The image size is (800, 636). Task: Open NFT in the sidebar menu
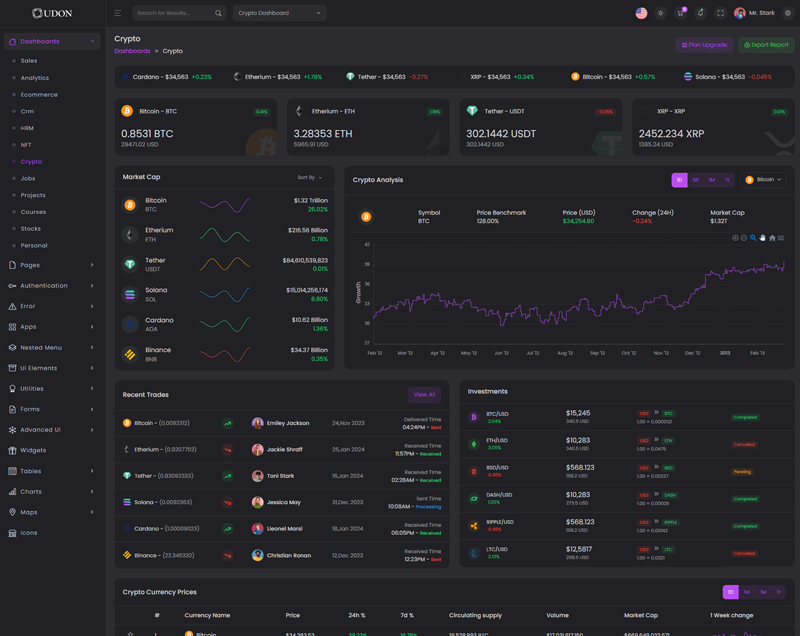tap(26, 145)
